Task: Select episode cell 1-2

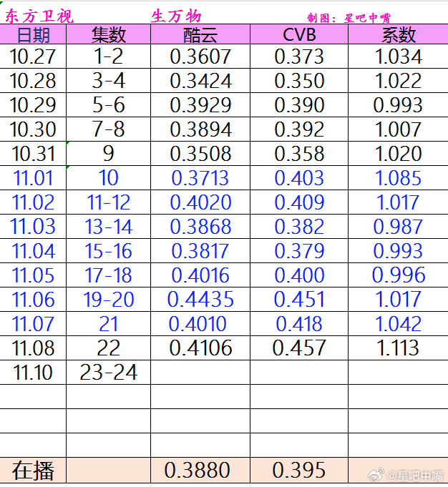Action: [x=108, y=56]
